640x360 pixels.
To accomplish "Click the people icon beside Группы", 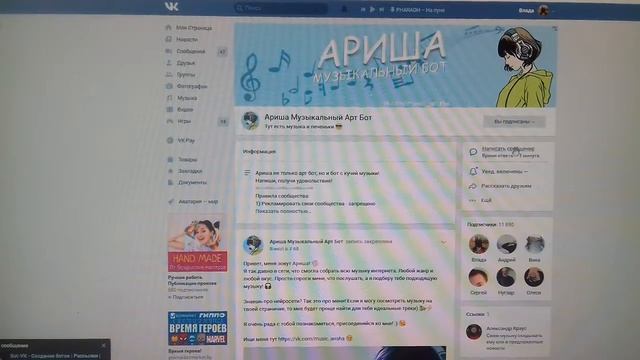I will [169, 74].
